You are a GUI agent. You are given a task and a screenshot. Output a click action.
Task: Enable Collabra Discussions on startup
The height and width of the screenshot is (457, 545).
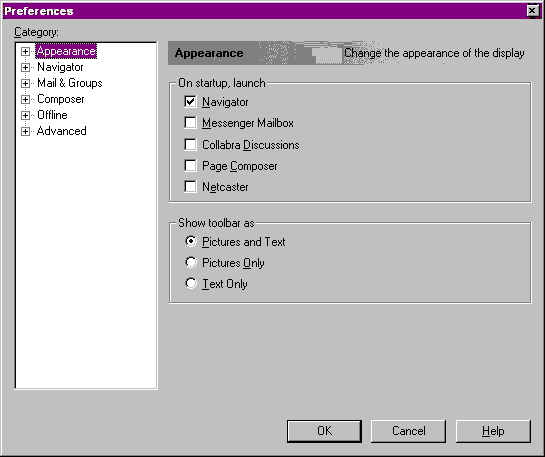click(x=190, y=145)
